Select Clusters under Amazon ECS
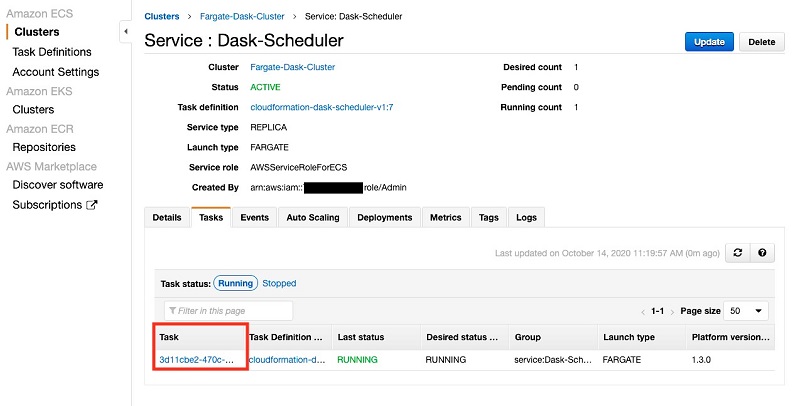This screenshot has height=406, width=800. (x=37, y=32)
